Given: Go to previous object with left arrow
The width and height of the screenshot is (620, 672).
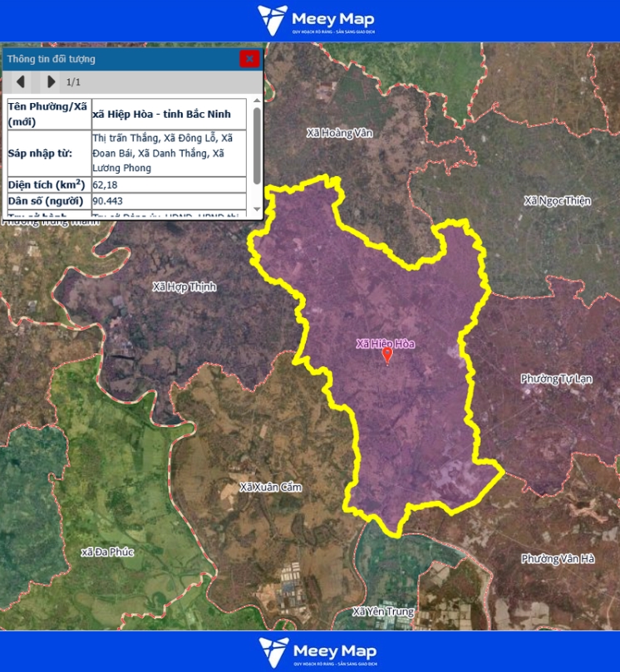Looking at the screenshot, I should click(21, 81).
